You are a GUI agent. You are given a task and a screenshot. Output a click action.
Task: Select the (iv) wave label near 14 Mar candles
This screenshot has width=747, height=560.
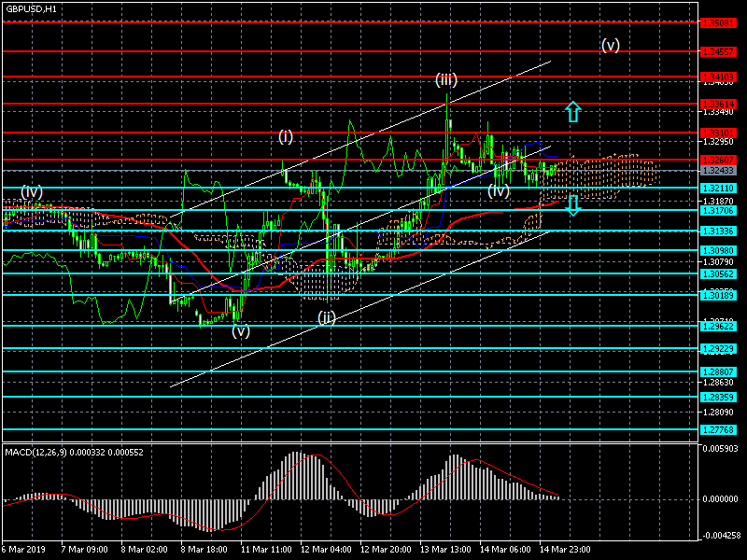tap(499, 191)
